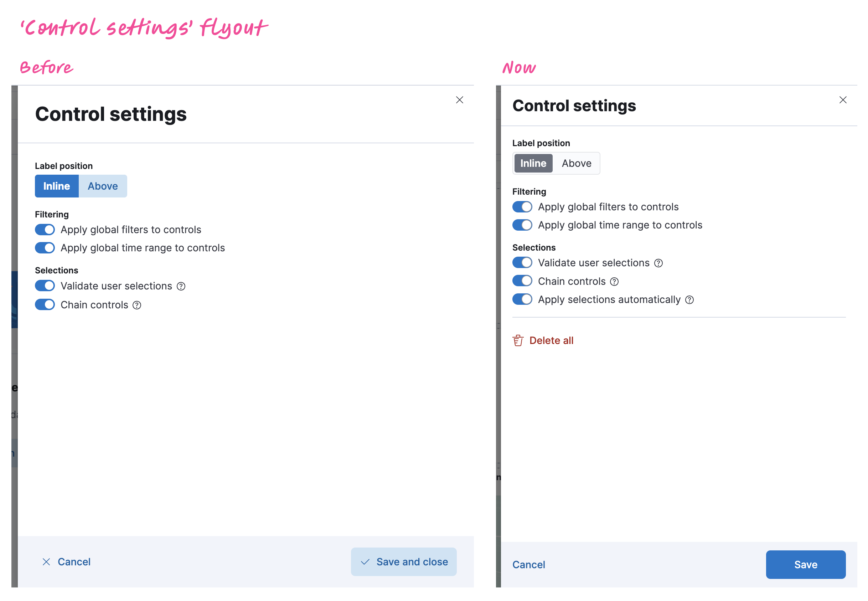Select Inline label position option
The image size is (868, 601).
point(533,164)
